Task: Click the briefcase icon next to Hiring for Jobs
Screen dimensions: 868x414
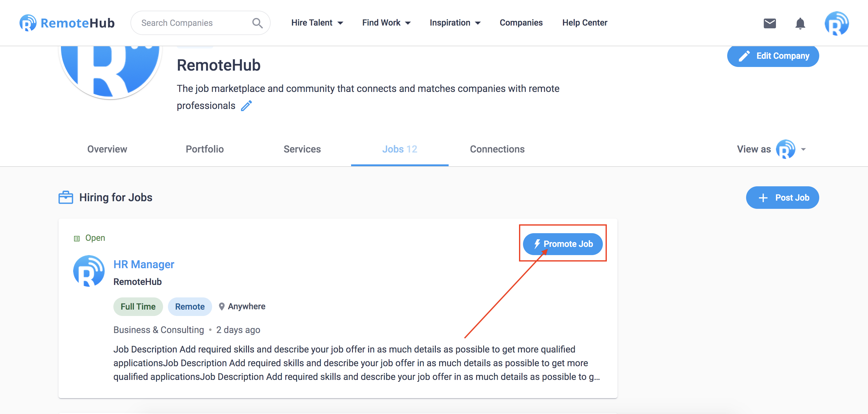Action: (x=66, y=197)
